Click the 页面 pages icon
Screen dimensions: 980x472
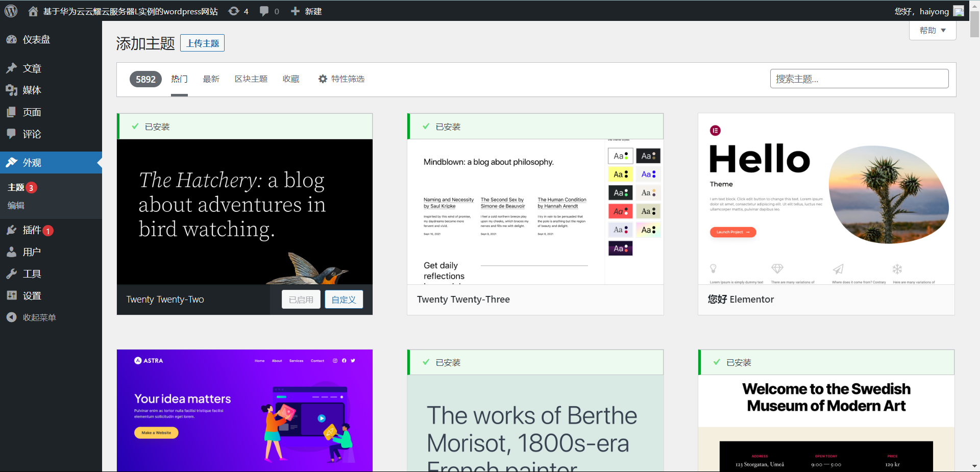(12, 112)
